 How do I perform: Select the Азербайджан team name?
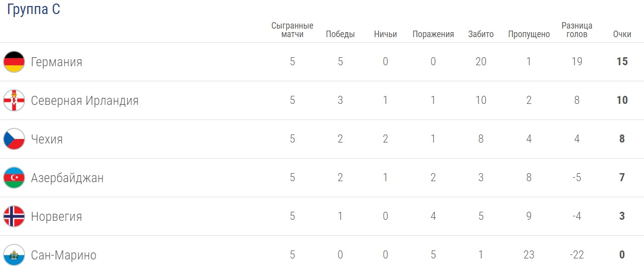[x=67, y=178]
